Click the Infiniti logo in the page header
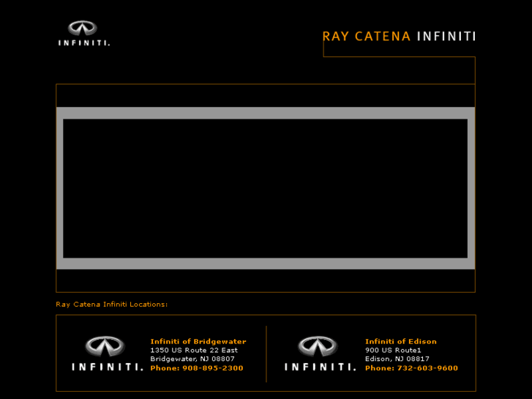The width and height of the screenshot is (532, 399). pos(84,33)
